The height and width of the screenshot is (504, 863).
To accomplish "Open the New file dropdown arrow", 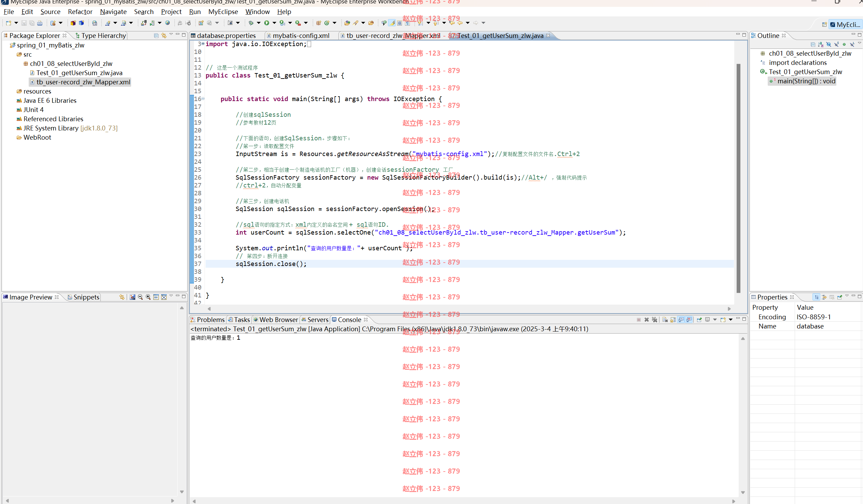I will 16,23.
